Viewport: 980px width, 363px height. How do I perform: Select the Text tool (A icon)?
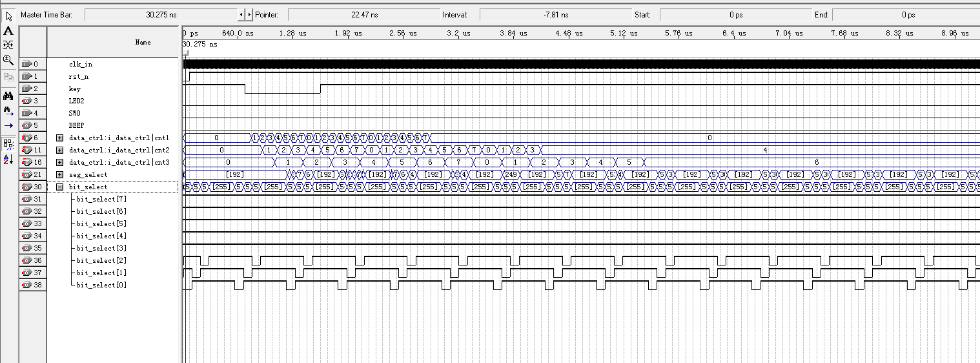(x=8, y=30)
